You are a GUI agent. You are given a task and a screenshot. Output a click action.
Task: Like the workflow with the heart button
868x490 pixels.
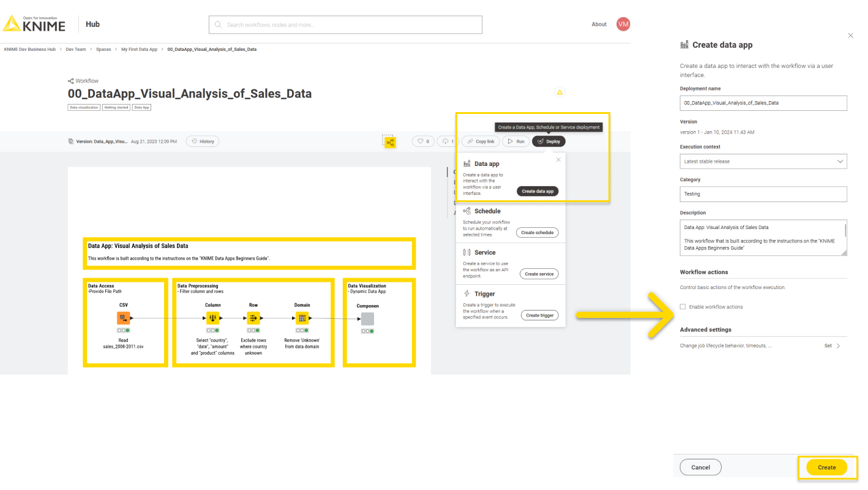click(x=422, y=141)
